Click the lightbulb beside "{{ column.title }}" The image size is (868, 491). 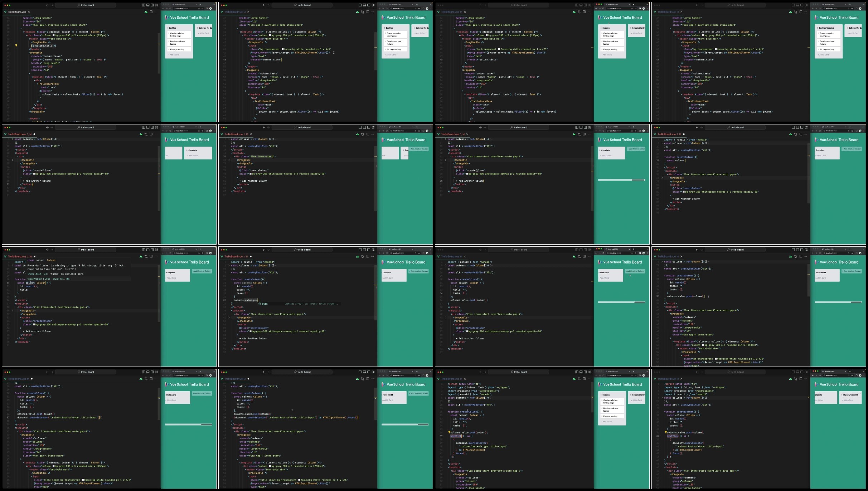[16, 45]
